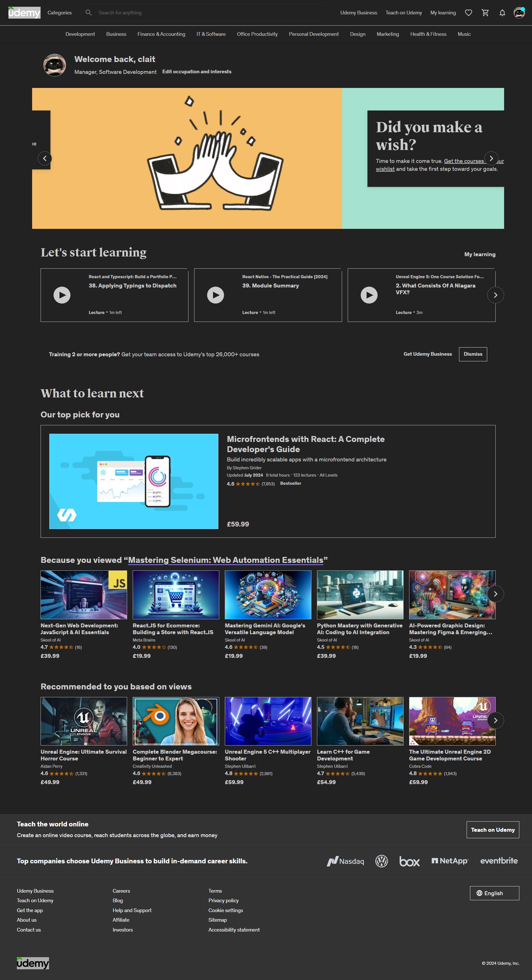Image resolution: width=532 pixels, height=980 pixels.
Task: Open Accessibility statement footer link
Action: [234, 929]
